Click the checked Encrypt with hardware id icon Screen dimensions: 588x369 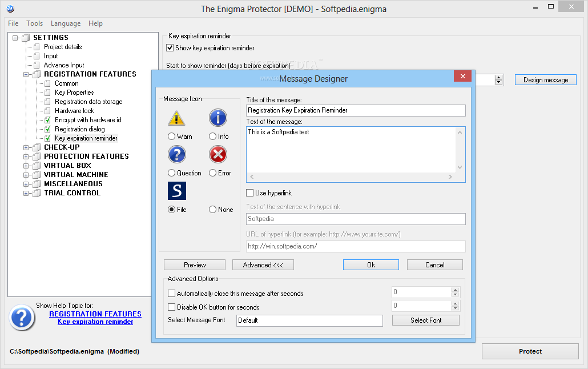(x=47, y=120)
